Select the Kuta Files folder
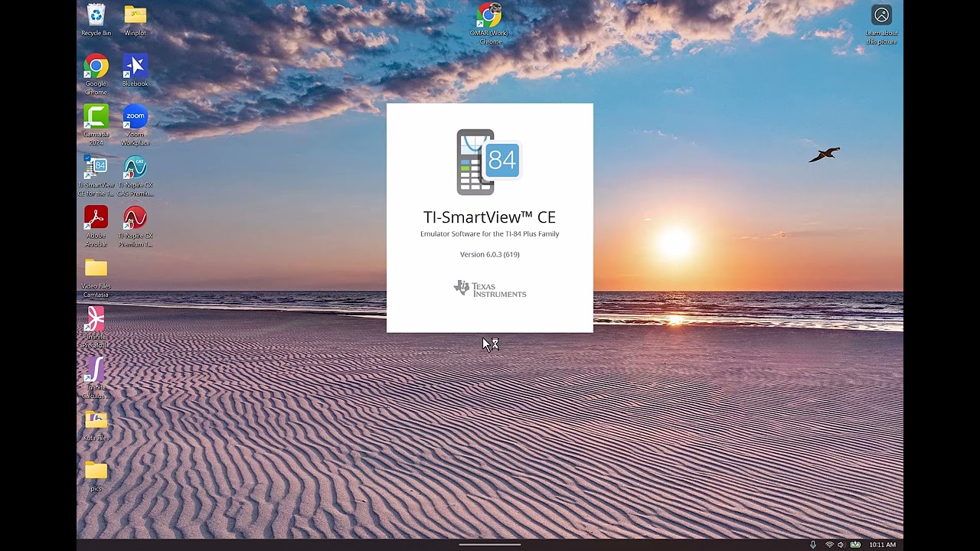Image resolution: width=980 pixels, height=551 pixels. pos(96,425)
